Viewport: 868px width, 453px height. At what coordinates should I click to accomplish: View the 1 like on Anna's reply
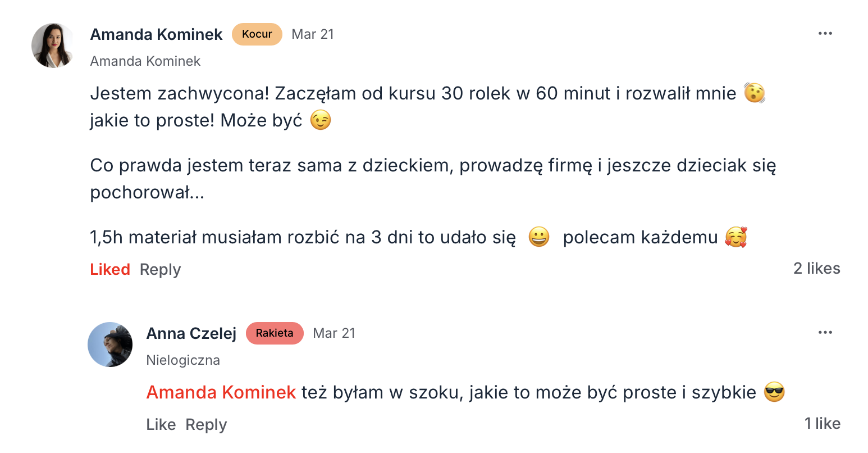[x=822, y=424]
